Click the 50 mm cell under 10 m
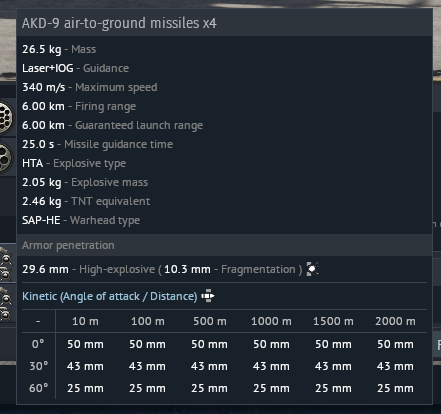The height and width of the screenshot is (414, 441). click(85, 344)
